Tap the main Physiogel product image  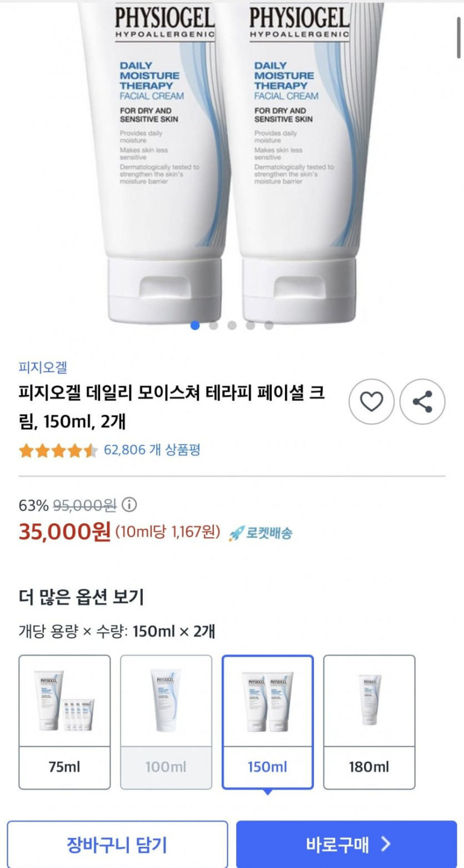[x=231, y=161]
